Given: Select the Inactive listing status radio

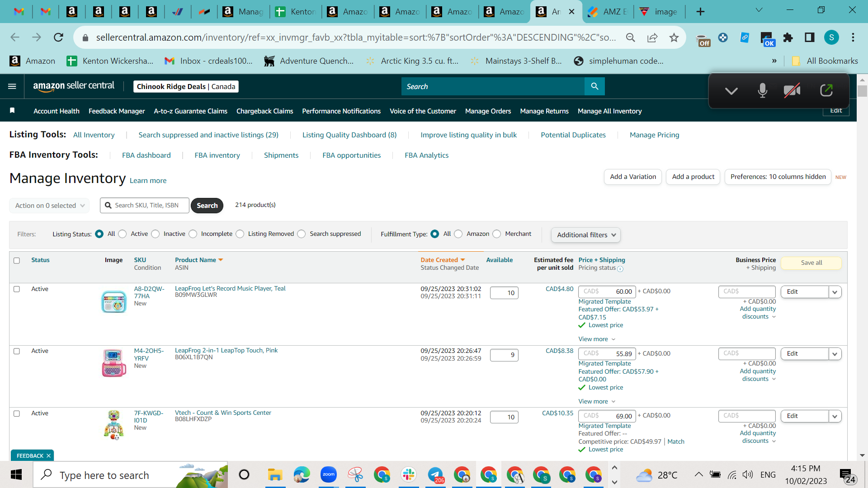Looking at the screenshot, I should tap(156, 234).
